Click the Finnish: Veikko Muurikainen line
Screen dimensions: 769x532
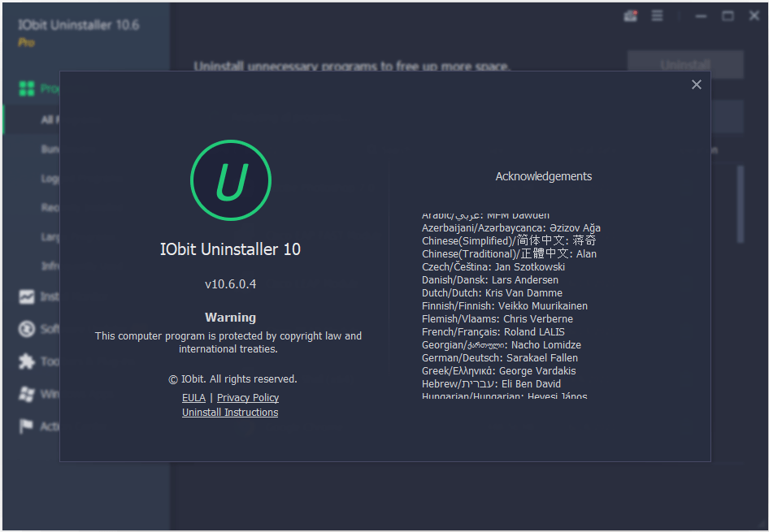pos(505,305)
